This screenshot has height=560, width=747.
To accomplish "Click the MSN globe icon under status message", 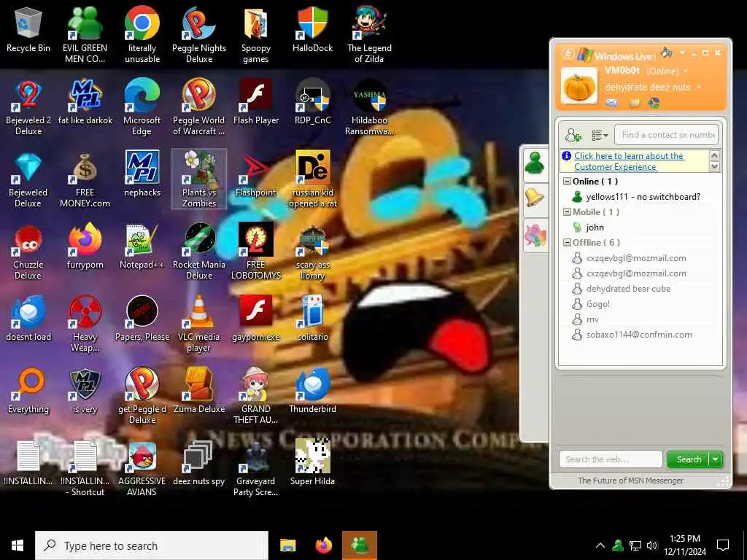I will (654, 103).
